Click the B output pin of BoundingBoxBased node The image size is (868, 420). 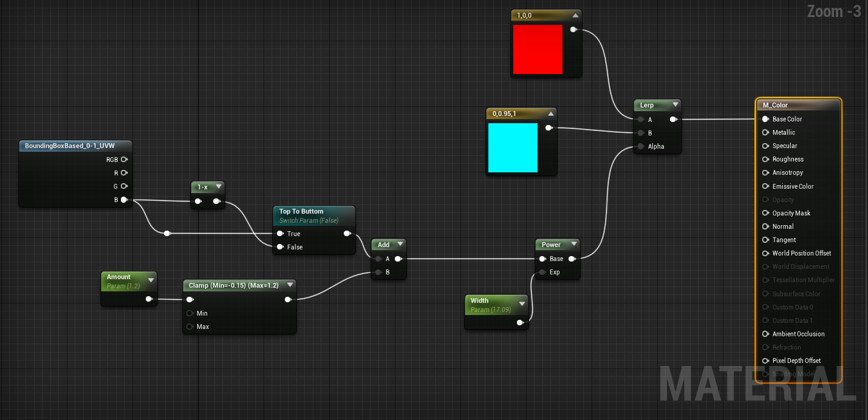(124, 200)
